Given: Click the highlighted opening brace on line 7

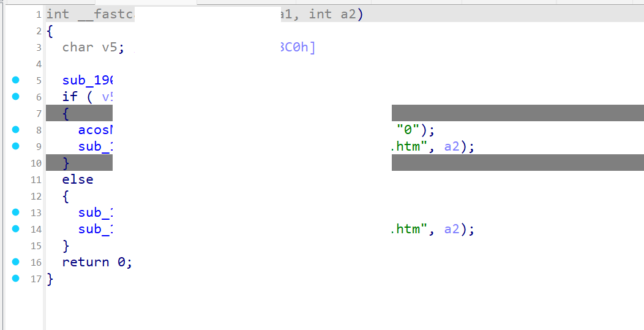Looking at the screenshot, I should click(x=66, y=113).
